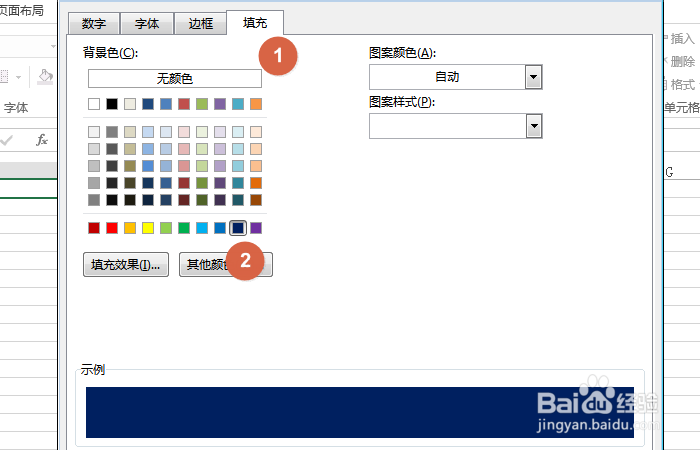Click the 图案颜色 自动 combo box
The height and width of the screenshot is (450, 700).
click(455, 77)
